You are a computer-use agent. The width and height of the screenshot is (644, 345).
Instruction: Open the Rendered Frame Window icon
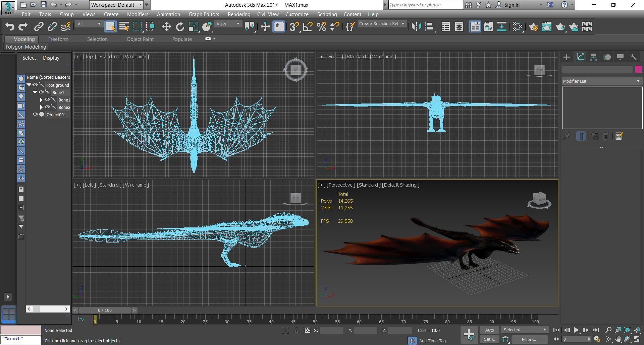[547, 26]
